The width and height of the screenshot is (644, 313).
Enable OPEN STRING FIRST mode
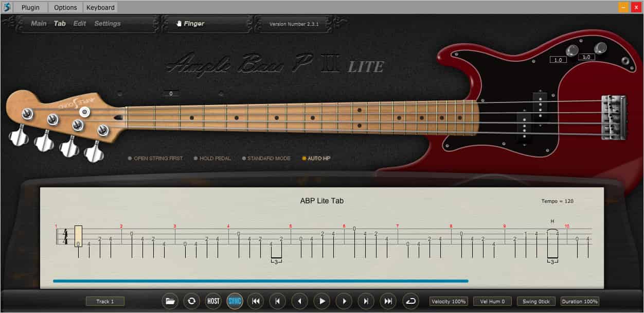[x=155, y=158]
